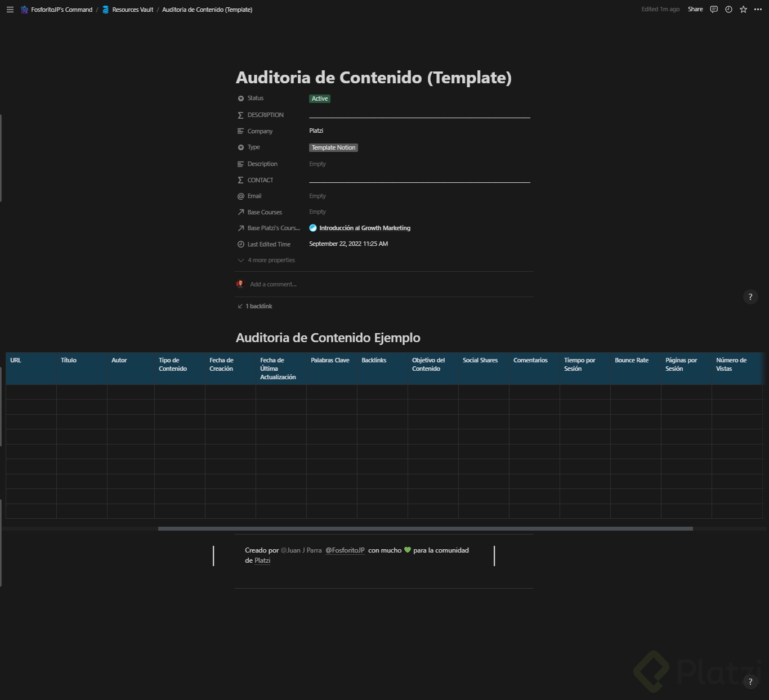Viewport: 769px width, 700px height.
Task: Click the Bounce Rate column header
Action: 636,369
